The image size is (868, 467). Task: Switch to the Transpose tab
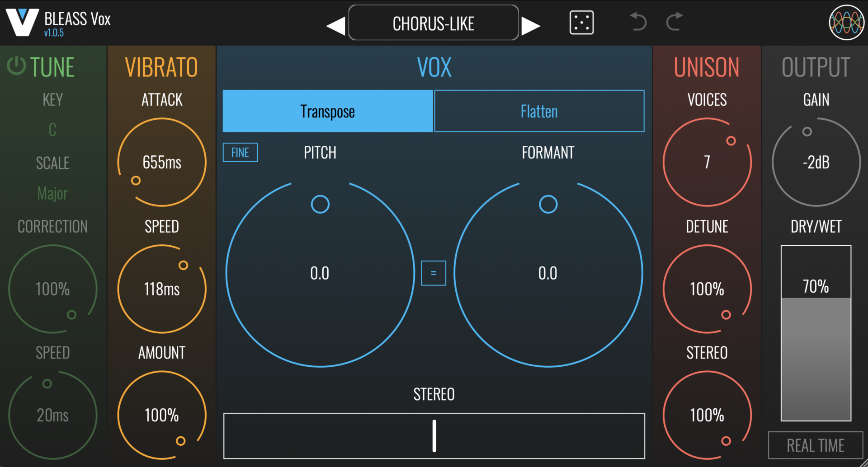(x=328, y=112)
